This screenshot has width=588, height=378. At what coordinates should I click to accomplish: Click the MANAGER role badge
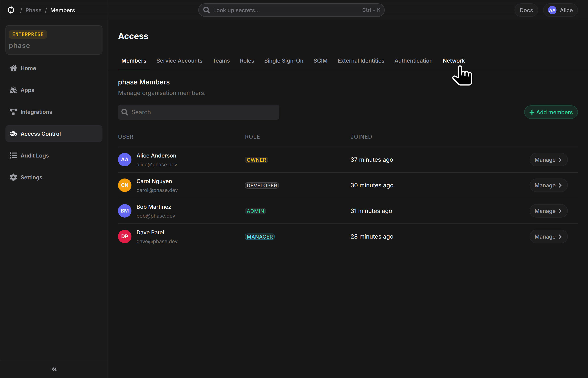coord(260,237)
